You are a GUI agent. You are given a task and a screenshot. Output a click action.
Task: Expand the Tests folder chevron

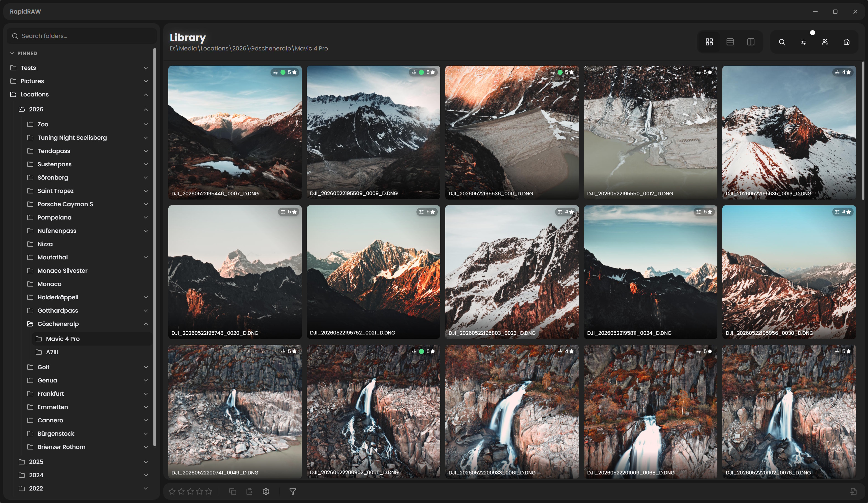146,68
